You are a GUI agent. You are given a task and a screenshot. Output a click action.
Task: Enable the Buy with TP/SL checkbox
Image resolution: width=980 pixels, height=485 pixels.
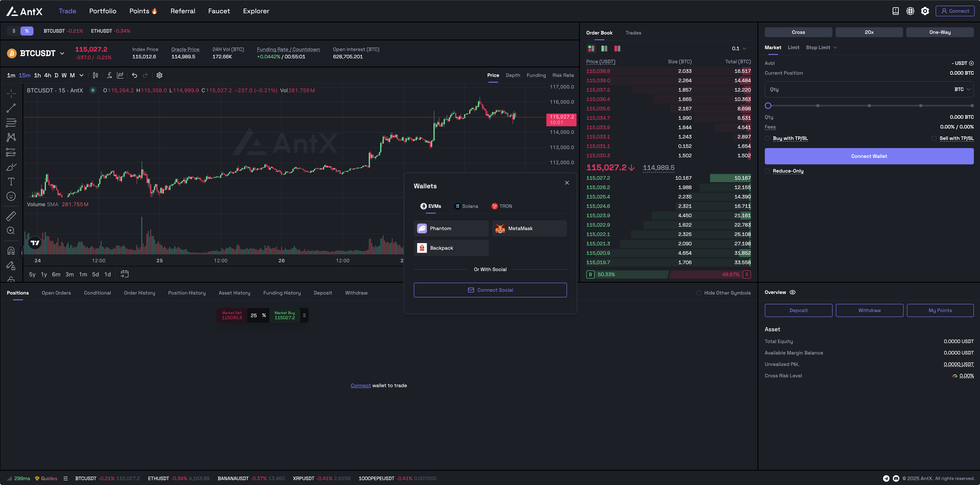coord(767,138)
